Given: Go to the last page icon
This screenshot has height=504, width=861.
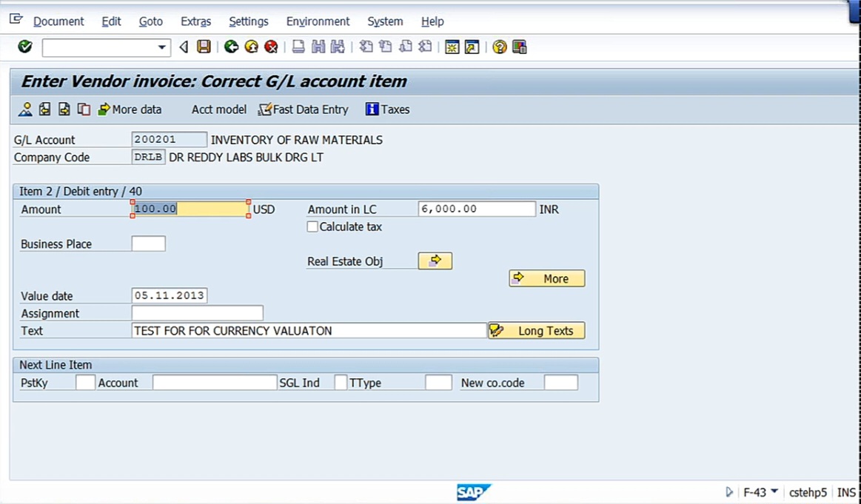Looking at the screenshot, I should click(x=425, y=47).
